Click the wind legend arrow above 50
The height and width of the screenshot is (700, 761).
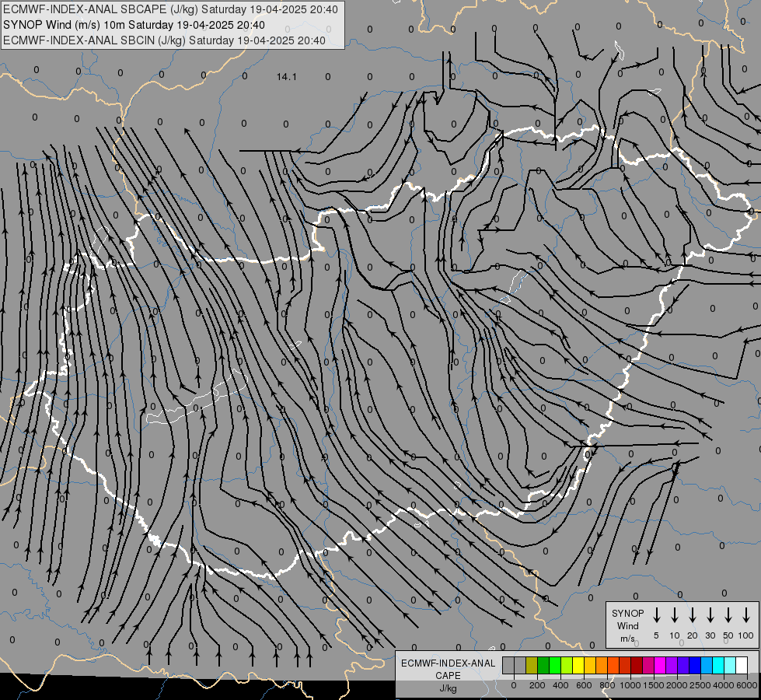click(x=728, y=615)
